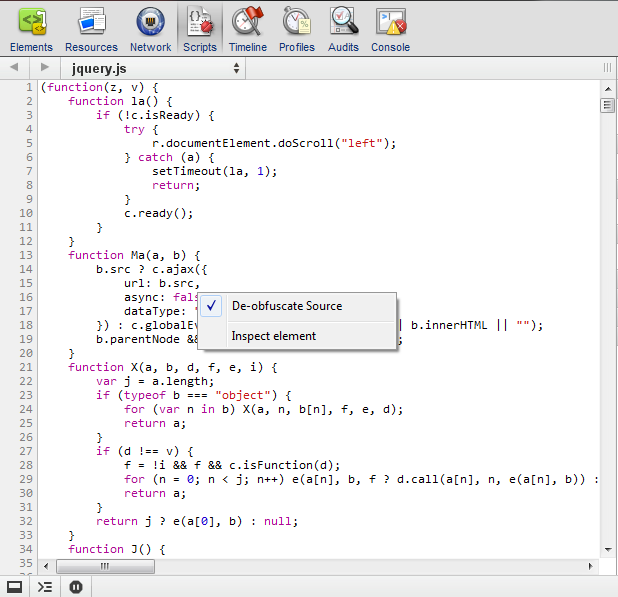Open the Timeline panel icon
Viewport: 618px width, 597px height.
(248, 21)
